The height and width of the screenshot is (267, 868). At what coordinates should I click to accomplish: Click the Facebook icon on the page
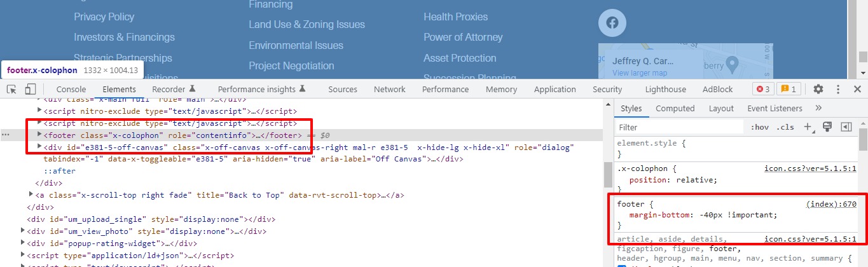[612, 23]
